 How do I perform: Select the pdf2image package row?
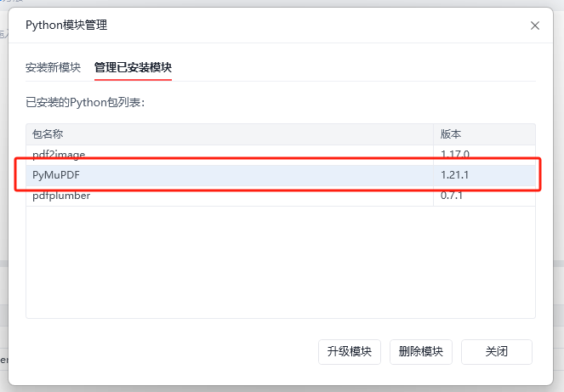[x=59, y=154]
